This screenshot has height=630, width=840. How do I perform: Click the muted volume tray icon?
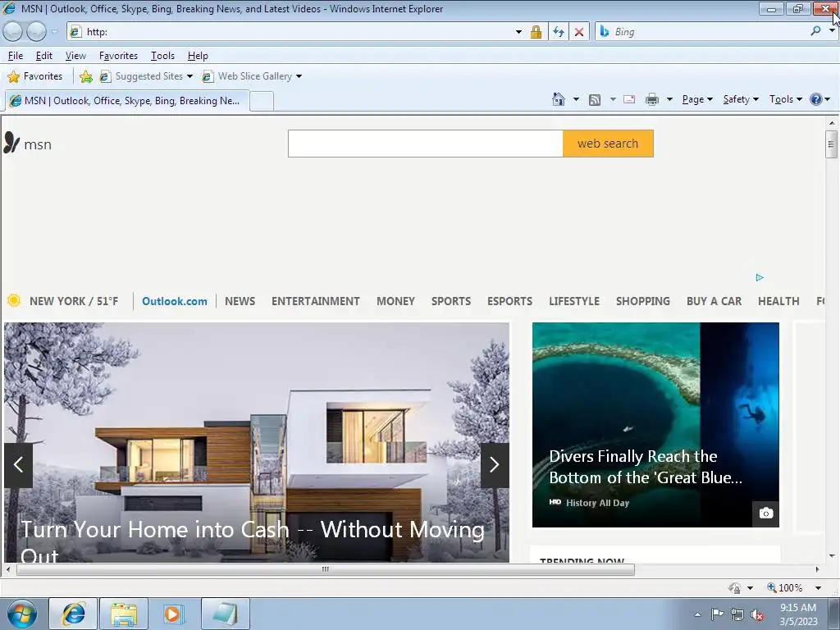click(x=757, y=614)
